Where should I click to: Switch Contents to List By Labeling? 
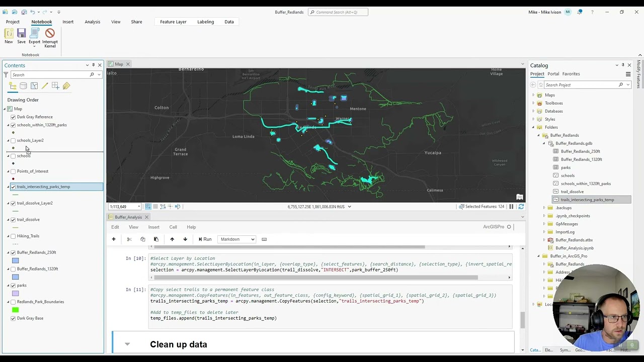coord(66,86)
